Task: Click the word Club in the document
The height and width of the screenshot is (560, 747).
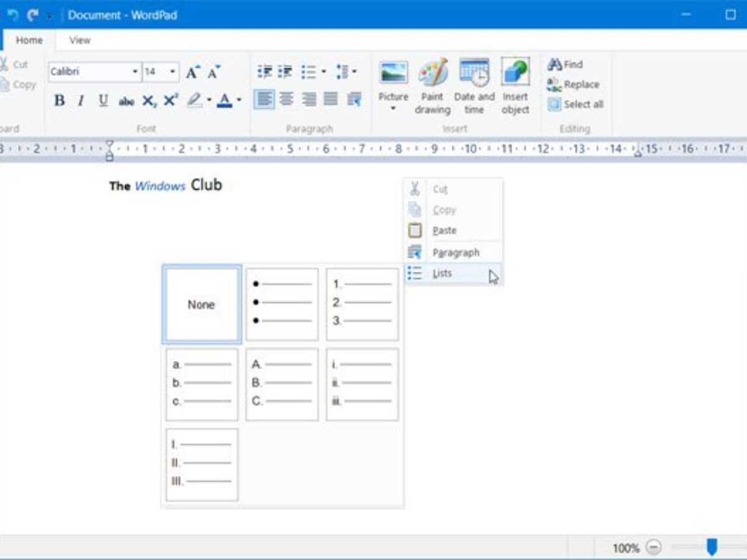Action: pyautogui.click(x=206, y=185)
